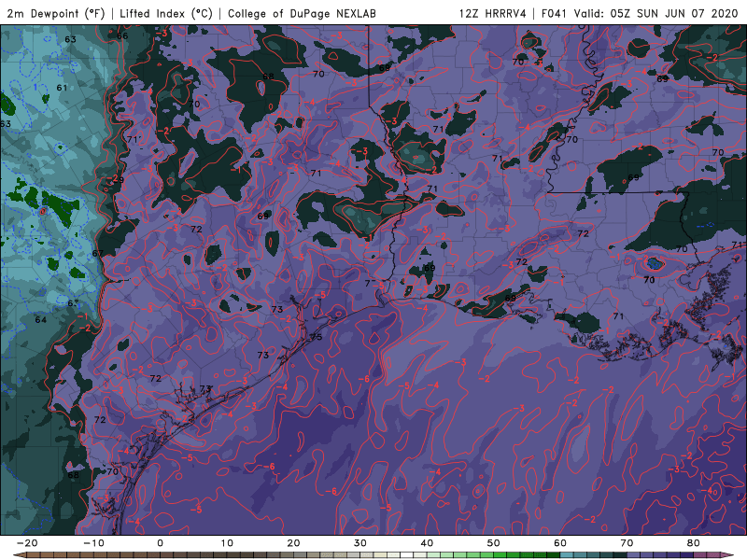Viewport: 747px width, 560px height.
Task: Click the '0' color scale label
Action: pos(160,543)
